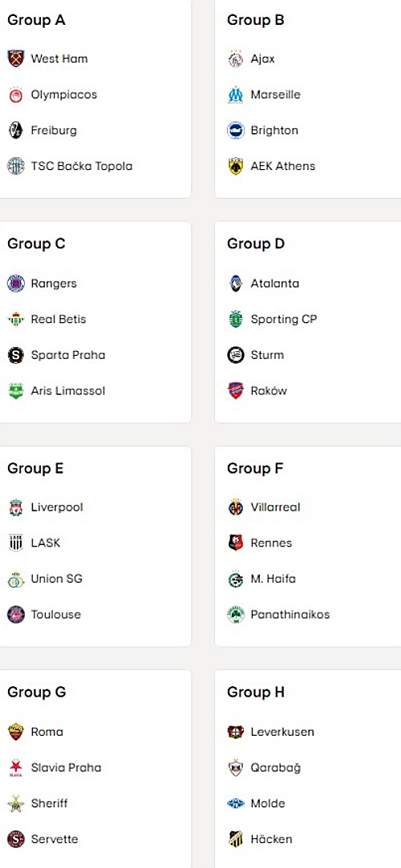This screenshot has height=868, width=401.
Task: Select Slavia Praha team name
Action: [66, 768]
